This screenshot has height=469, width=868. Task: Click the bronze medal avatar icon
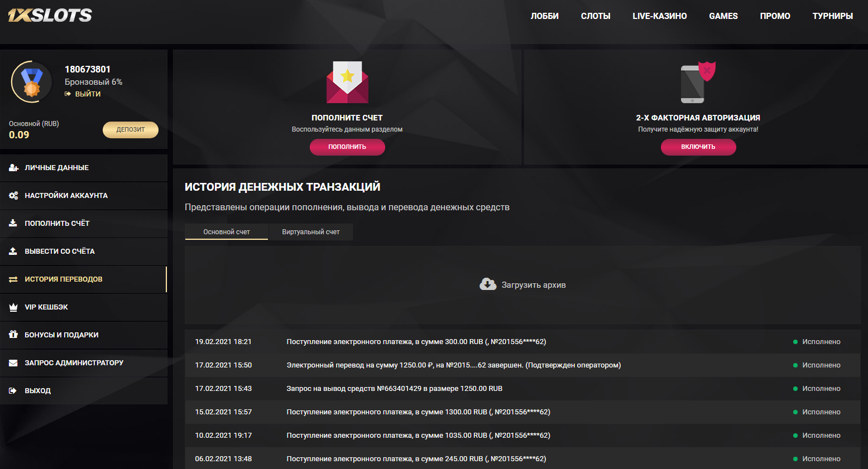(32, 81)
